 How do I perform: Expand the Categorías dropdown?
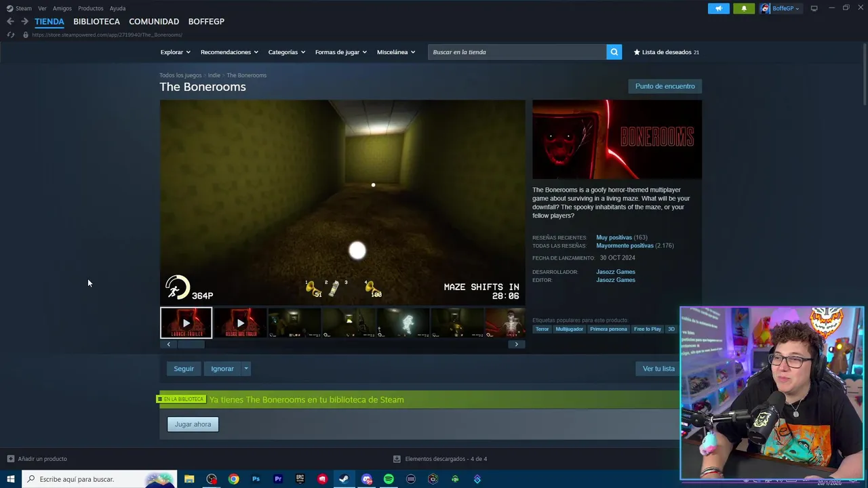(x=286, y=52)
